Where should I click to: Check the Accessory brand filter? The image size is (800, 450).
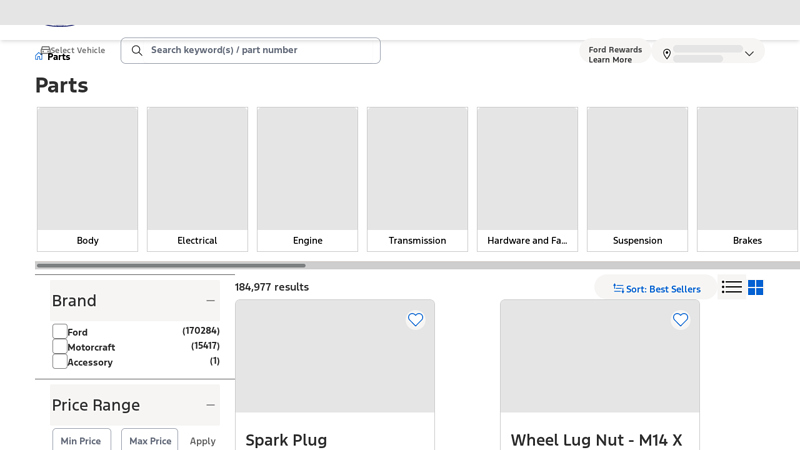pyautogui.click(x=60, y=361)
